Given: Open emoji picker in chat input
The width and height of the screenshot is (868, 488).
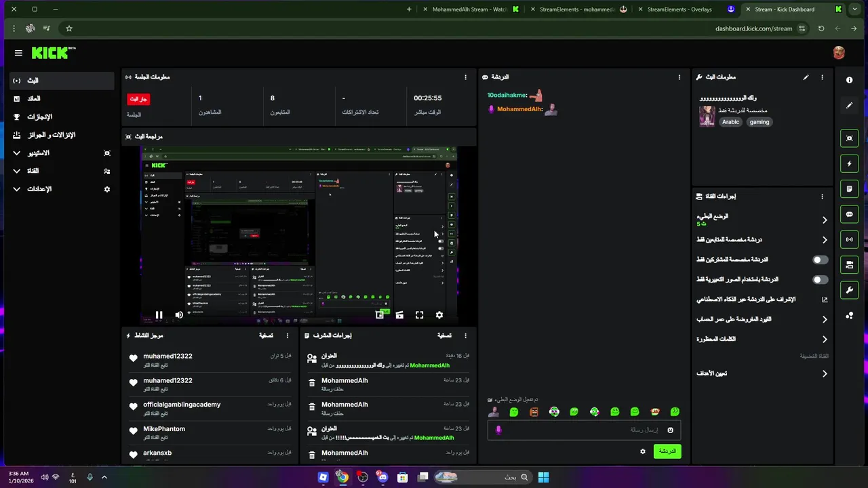Looking at the screenshot, I should point(670,430).
